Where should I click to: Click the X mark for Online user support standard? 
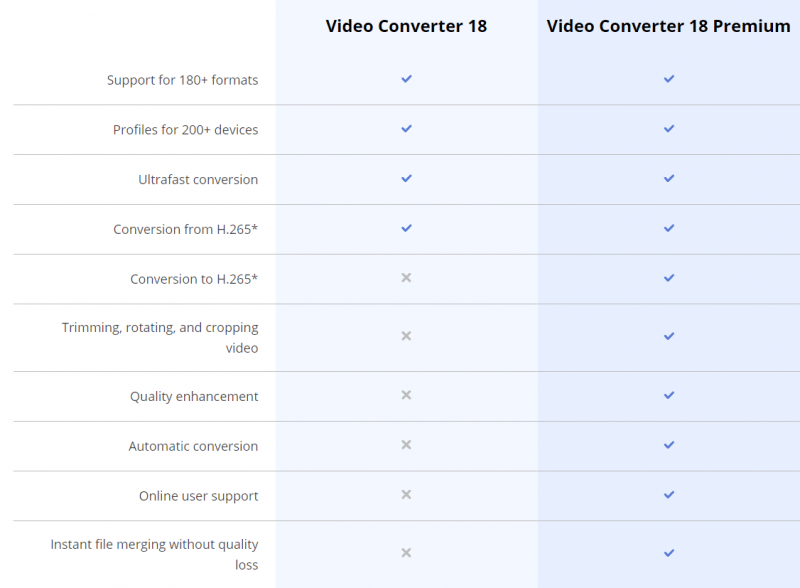(406, 494)
